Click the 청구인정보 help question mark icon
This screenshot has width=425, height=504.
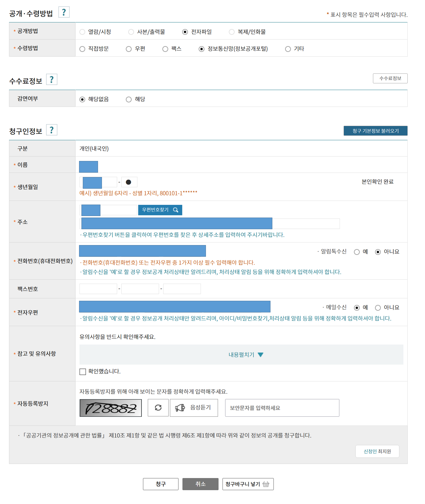(x=52, y=130)
